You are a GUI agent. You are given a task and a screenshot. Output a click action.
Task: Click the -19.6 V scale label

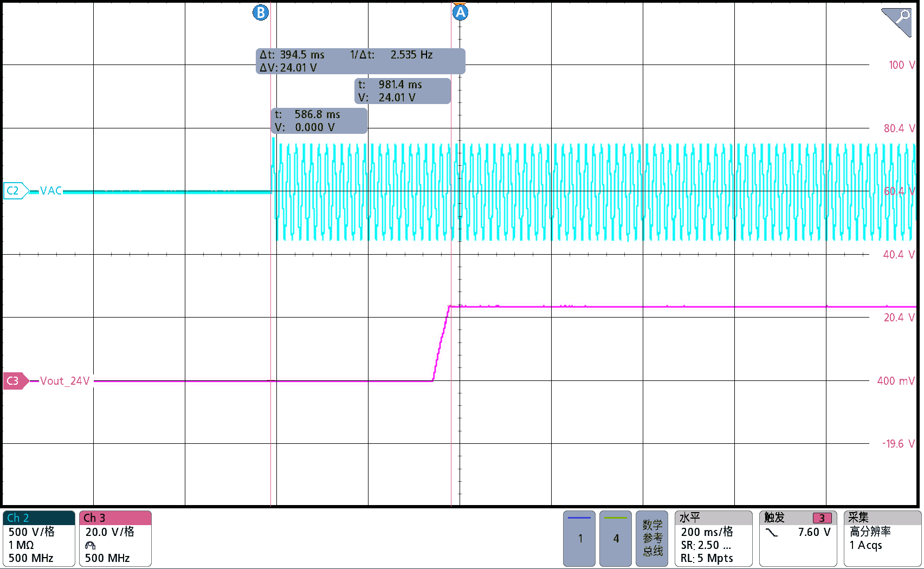tap(899, 444)
